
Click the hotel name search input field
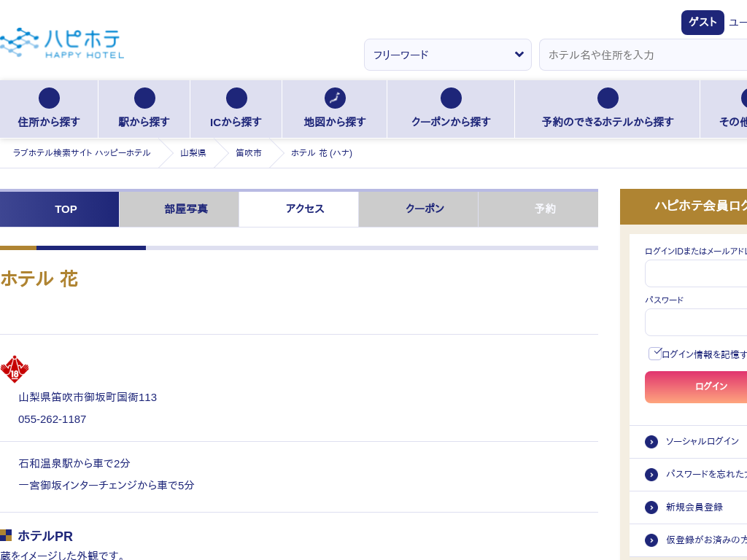642,55
